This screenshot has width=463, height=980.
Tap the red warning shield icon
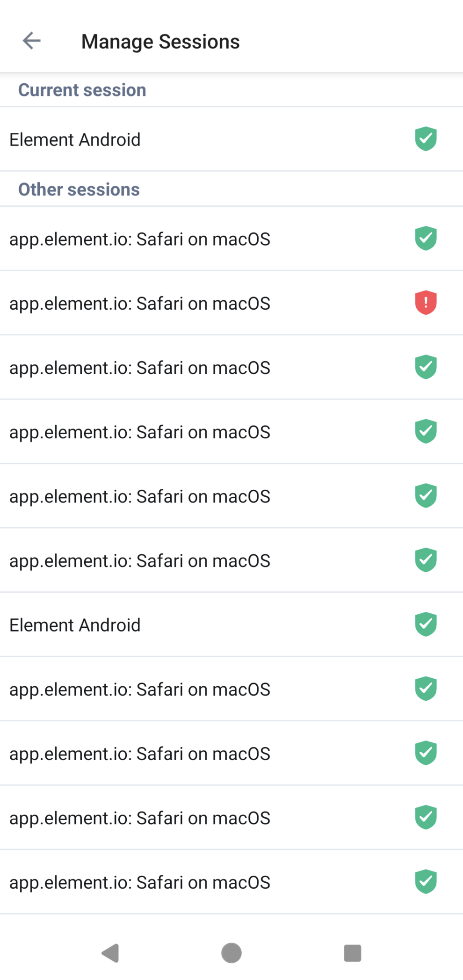pos(426,303)
